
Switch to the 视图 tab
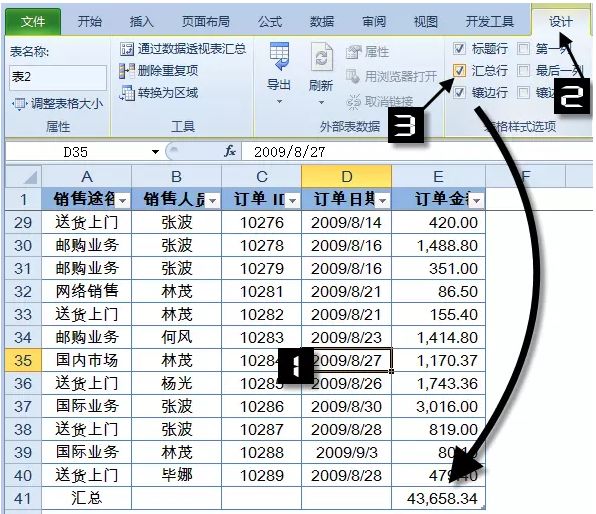[426, 22]
